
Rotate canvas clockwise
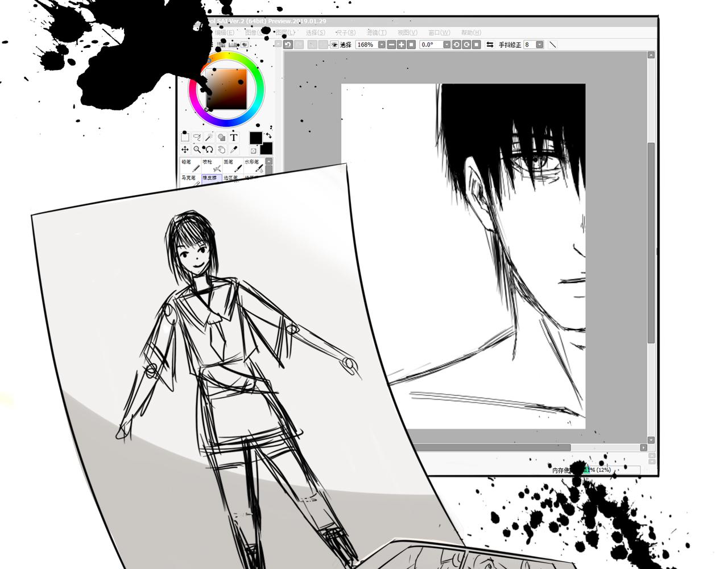pyautogui.click(x=466, y=44)
